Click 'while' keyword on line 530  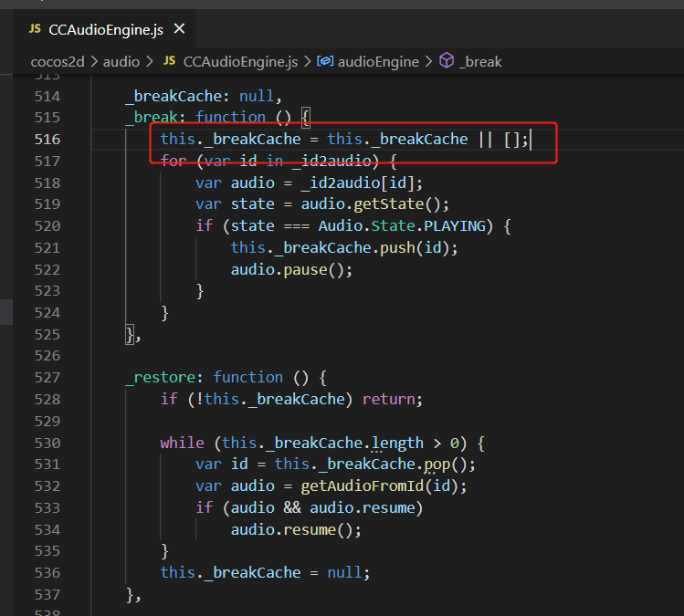point(182,444)
